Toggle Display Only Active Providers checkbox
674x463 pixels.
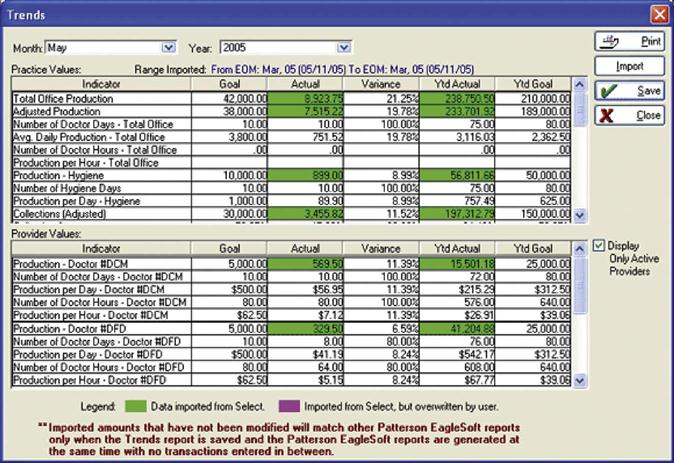[598, 245]
